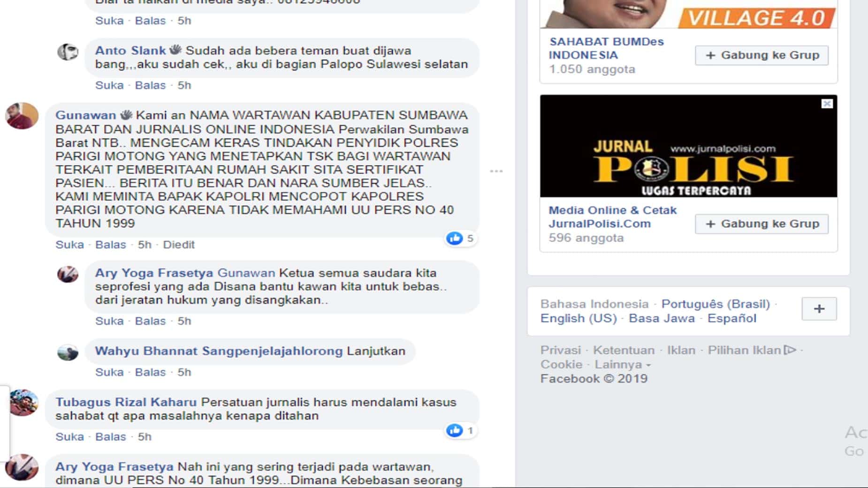Image resolution: width=868 pixels, height=488 pixels.
Task: Reply to Anto Slank's comment with Balas
Action: pyautogui.click(x=150, y=85)
